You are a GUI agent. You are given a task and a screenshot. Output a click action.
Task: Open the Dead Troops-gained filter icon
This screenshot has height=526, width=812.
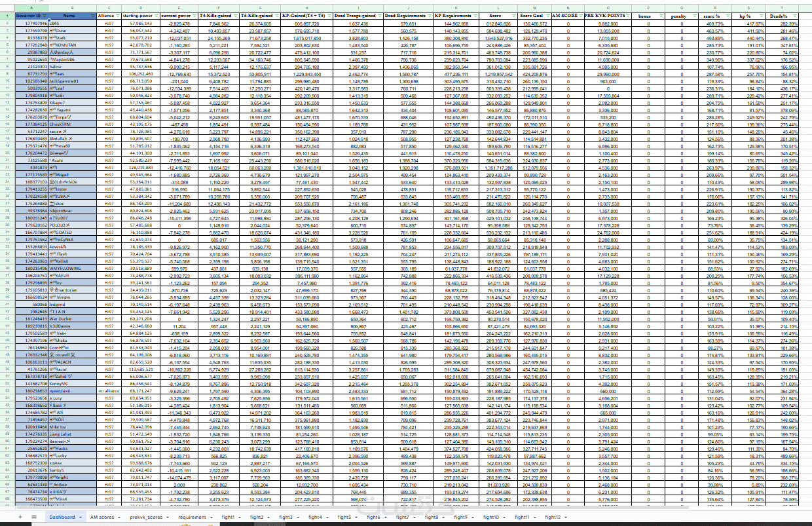coord(379,16)
